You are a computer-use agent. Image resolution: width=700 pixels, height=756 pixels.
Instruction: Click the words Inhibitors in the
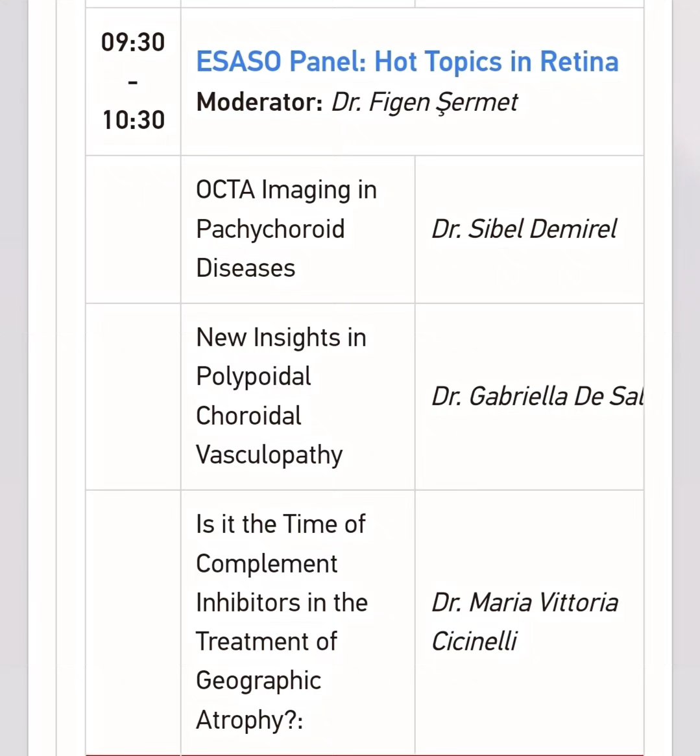(x=282, y=603)
